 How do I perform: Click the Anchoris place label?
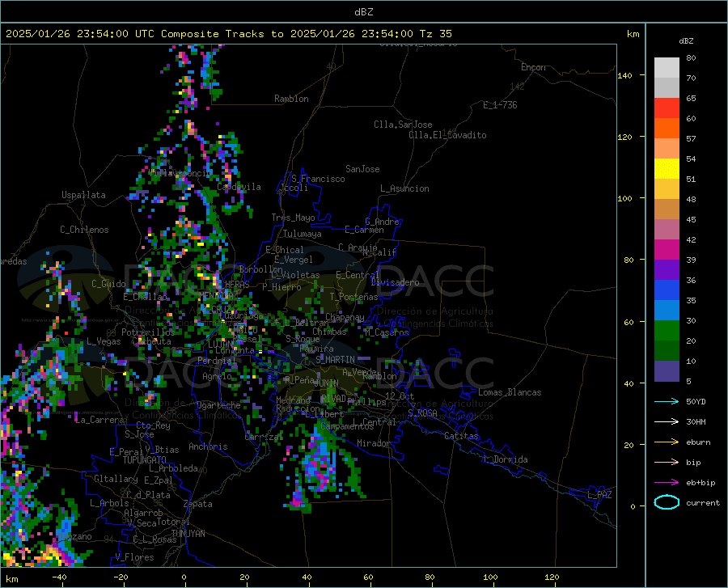(208, 446)
